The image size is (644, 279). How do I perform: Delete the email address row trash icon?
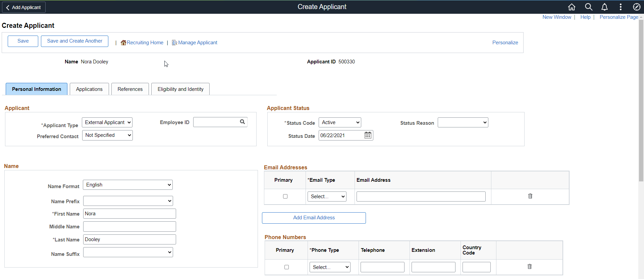click(x=530, y=196)
